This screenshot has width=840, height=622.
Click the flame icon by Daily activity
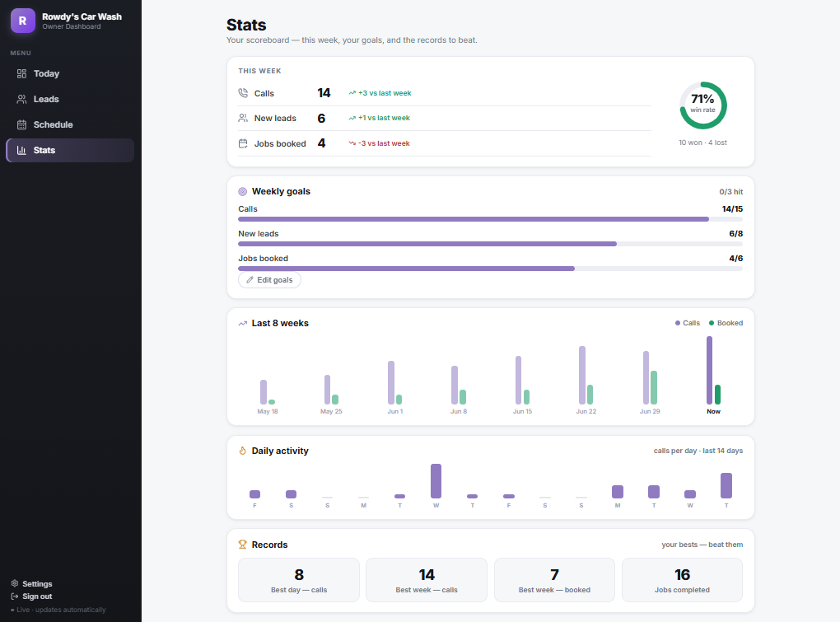coord(243,451)
